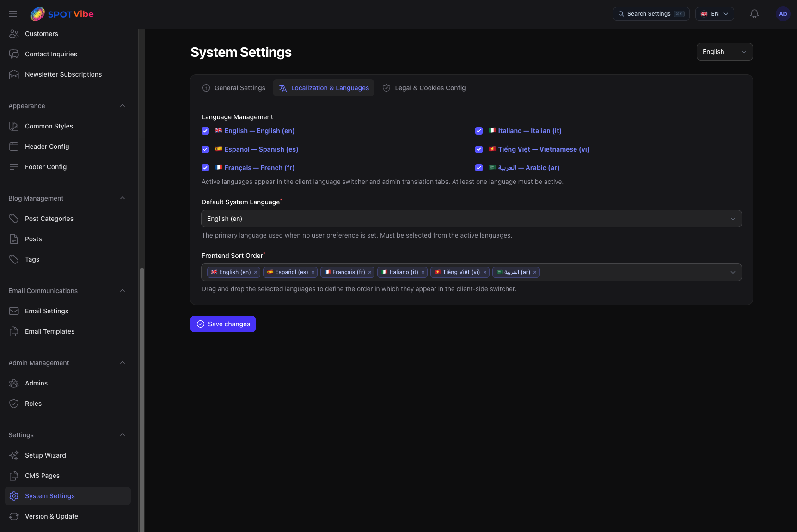Remove Español (es) from sort order
The width and height of the screenshot is (797, 532).
pos(313,272)
